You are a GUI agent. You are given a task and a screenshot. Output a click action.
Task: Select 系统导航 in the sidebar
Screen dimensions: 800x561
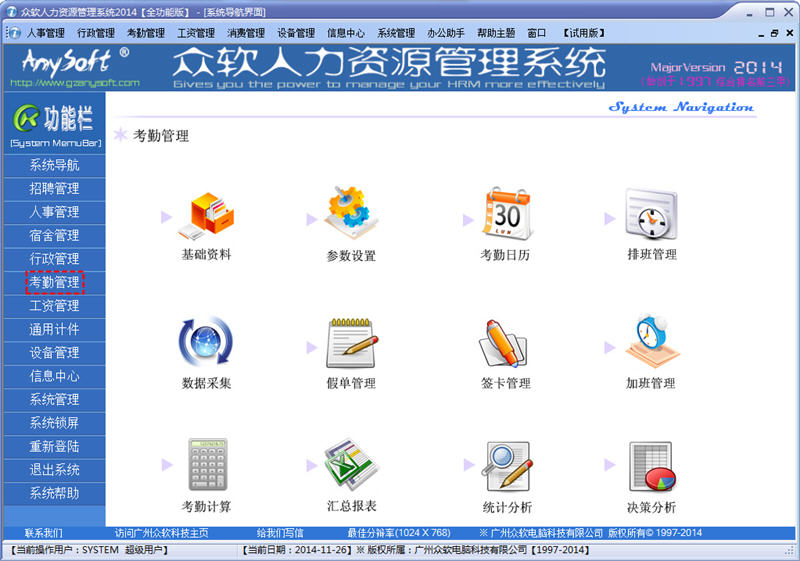click(54, 165)
